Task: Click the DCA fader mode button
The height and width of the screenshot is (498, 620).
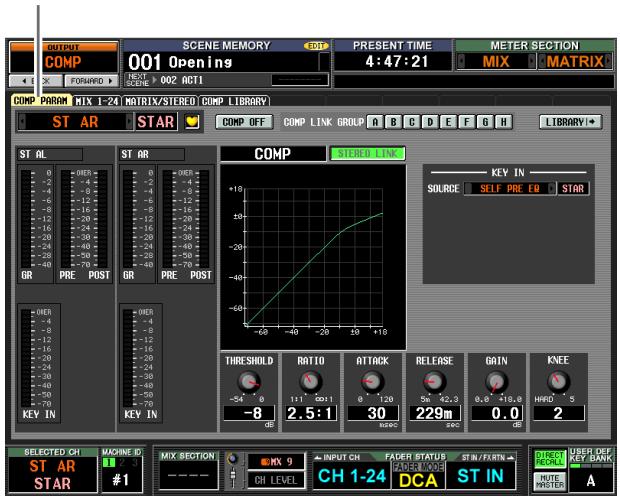Action: coord(418,476)
